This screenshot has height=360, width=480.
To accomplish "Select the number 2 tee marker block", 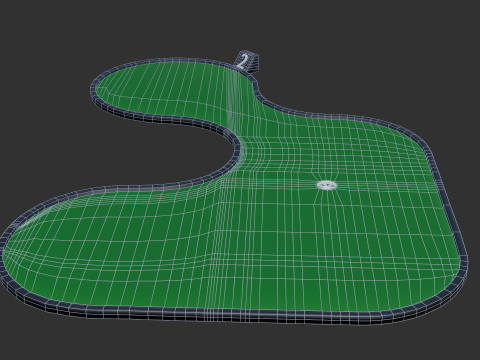I will [246, 61].
